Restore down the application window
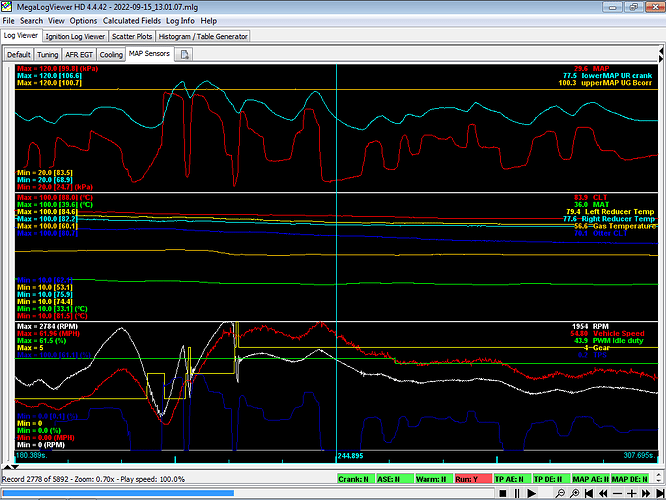The width and height of the screenshot is (666, 500). pos(633,7)
